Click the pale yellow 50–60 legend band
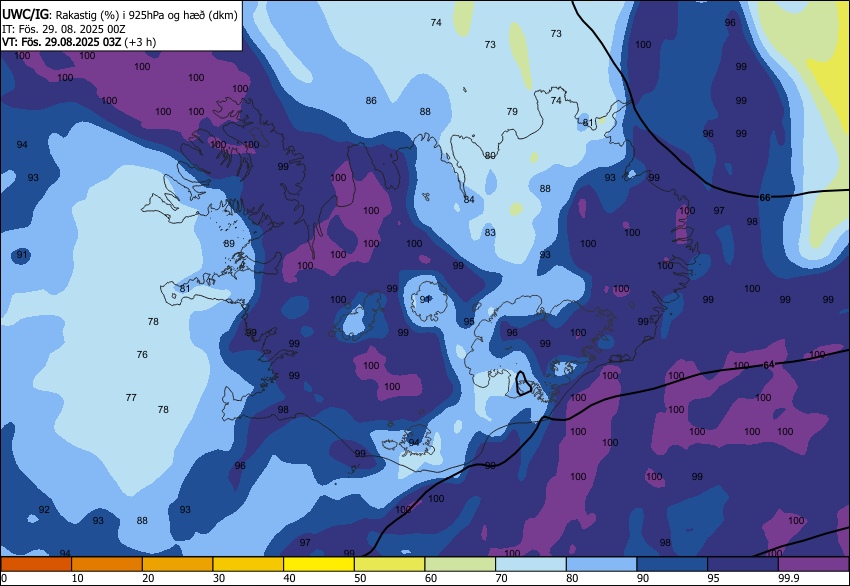850x586 pixels. (x=389, y=564)
